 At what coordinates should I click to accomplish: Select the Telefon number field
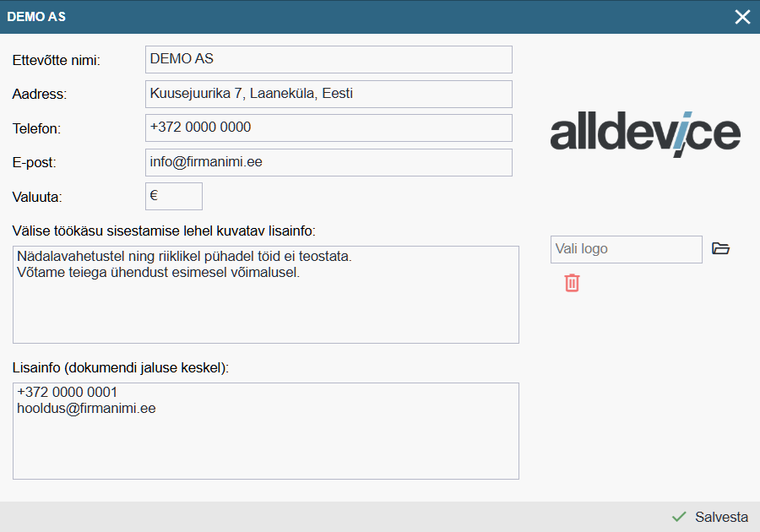[328, 128]
